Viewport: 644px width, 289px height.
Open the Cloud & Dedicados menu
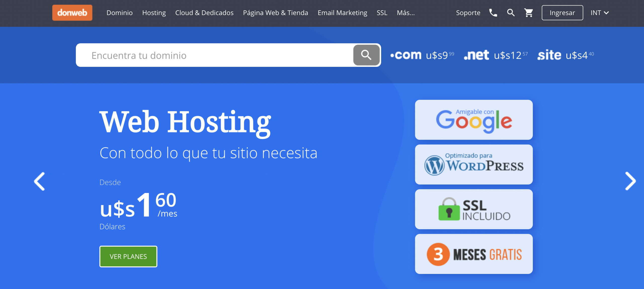point(204,13)
